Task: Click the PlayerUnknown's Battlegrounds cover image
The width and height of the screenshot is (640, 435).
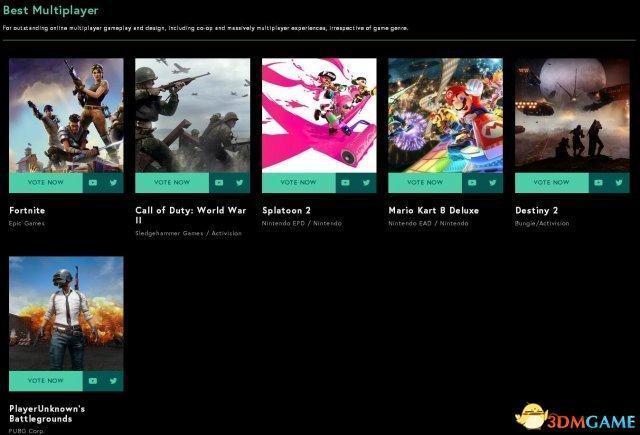Action: click(66, 313)
